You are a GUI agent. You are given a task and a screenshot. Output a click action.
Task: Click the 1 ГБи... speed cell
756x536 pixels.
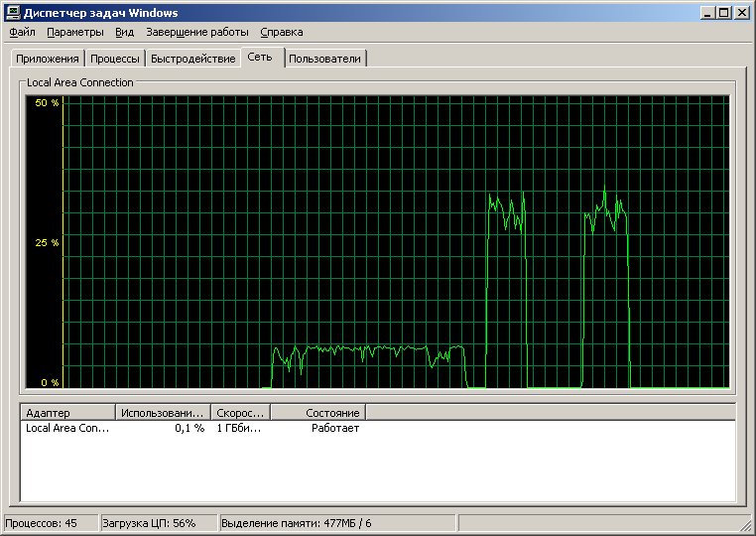click(x=239, y=428)
